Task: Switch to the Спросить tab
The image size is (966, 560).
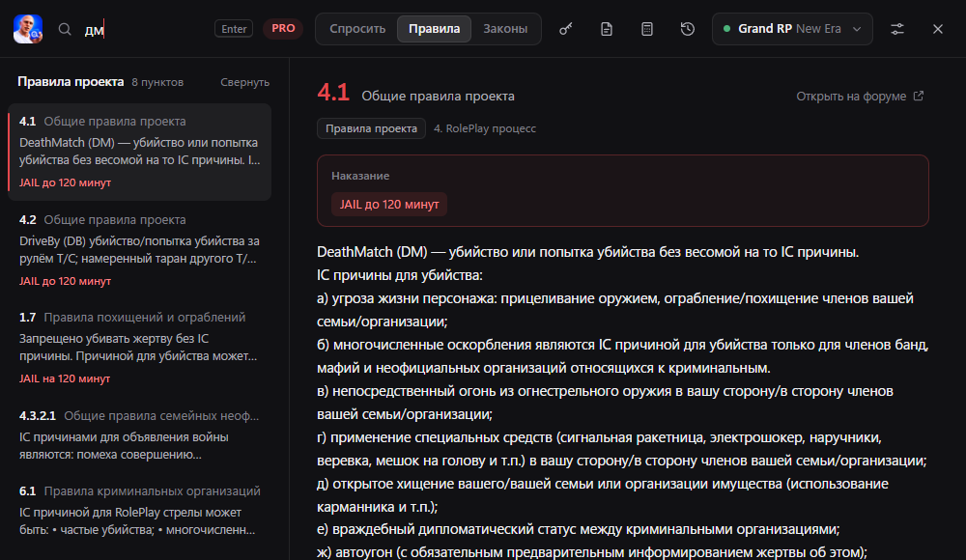Action: [357, 29]
